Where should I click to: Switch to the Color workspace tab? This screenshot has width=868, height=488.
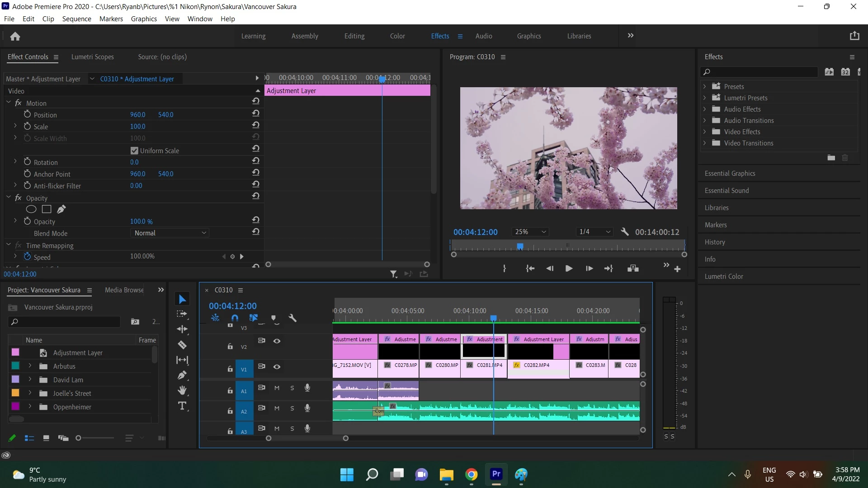coord(397,36)
